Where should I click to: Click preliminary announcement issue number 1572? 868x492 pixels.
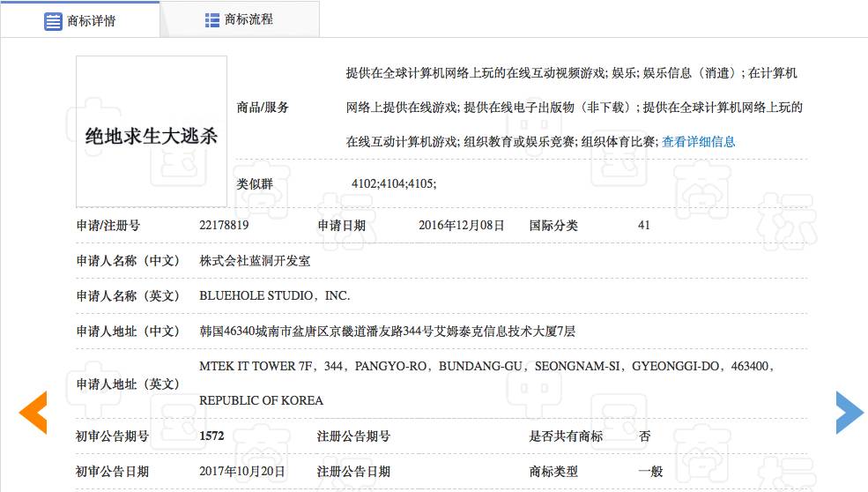212,436
